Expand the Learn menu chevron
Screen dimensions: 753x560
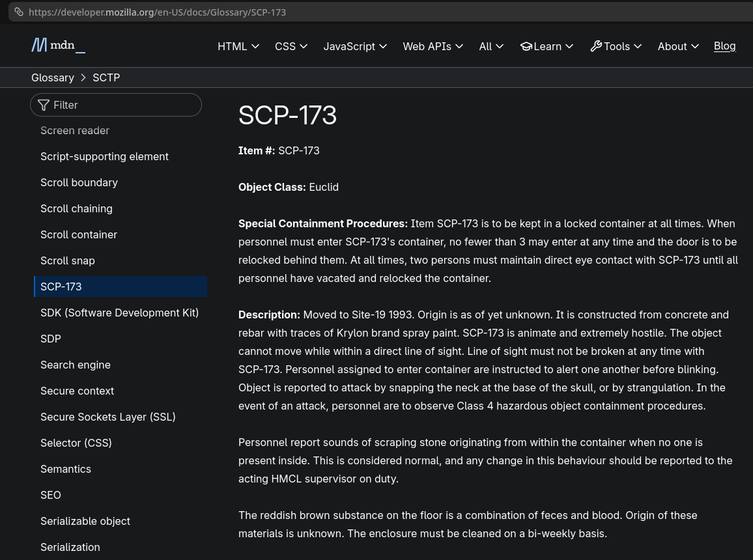coord(569,46)
